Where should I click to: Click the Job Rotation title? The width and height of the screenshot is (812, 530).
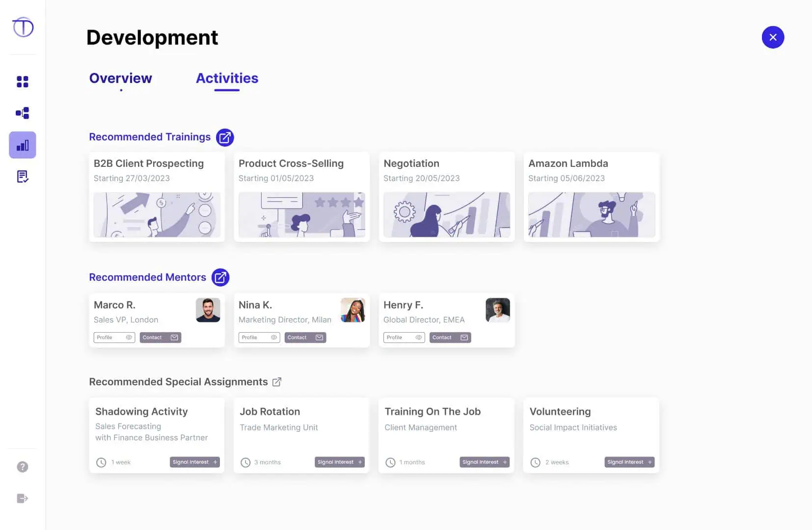tap(270, 412)
